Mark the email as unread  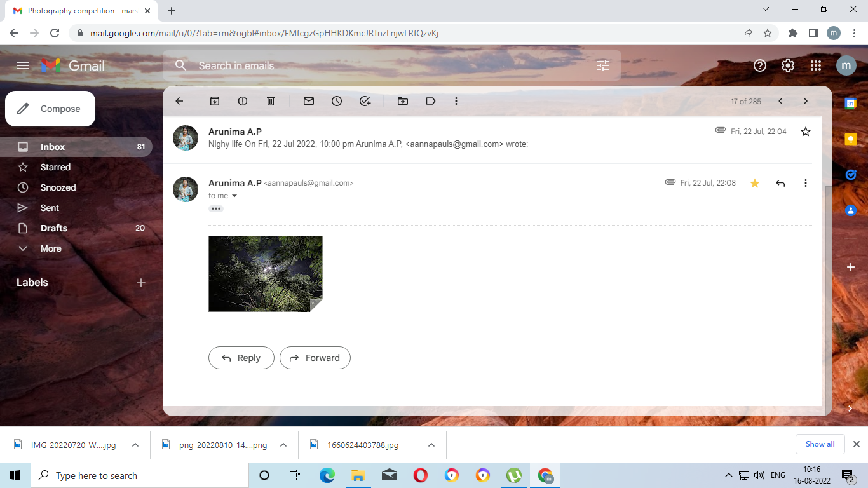click(x=309, y=101)
